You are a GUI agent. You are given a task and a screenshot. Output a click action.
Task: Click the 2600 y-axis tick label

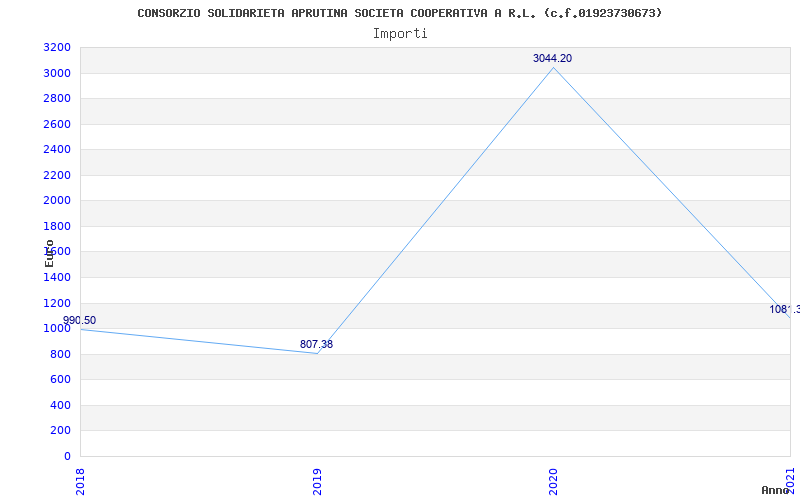(57, 124)
